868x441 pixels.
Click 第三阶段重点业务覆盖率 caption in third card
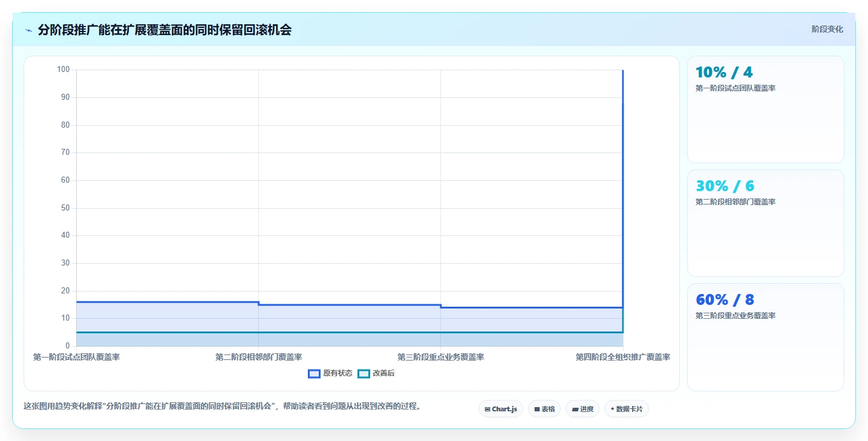pyautogui.click(x=736, y=316)
